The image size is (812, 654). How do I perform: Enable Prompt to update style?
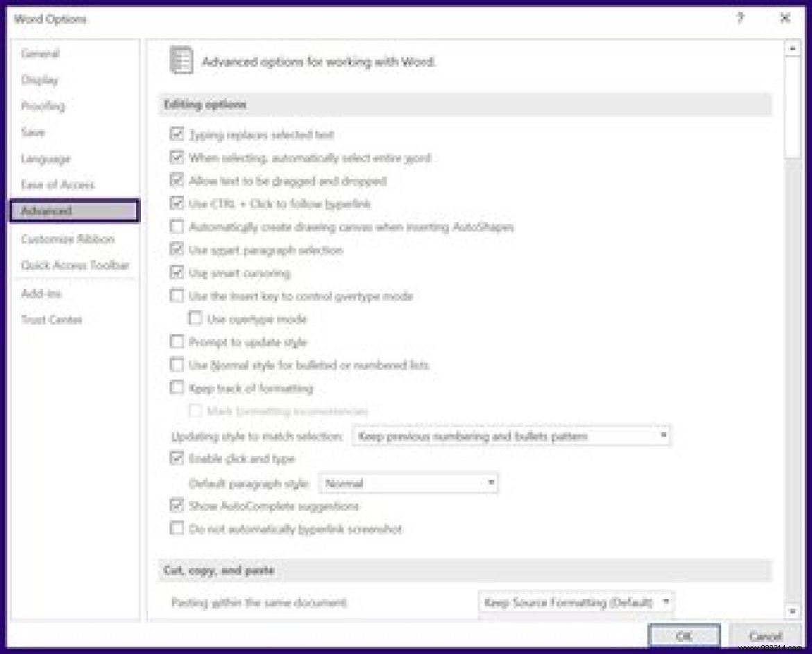coord(177,342)
